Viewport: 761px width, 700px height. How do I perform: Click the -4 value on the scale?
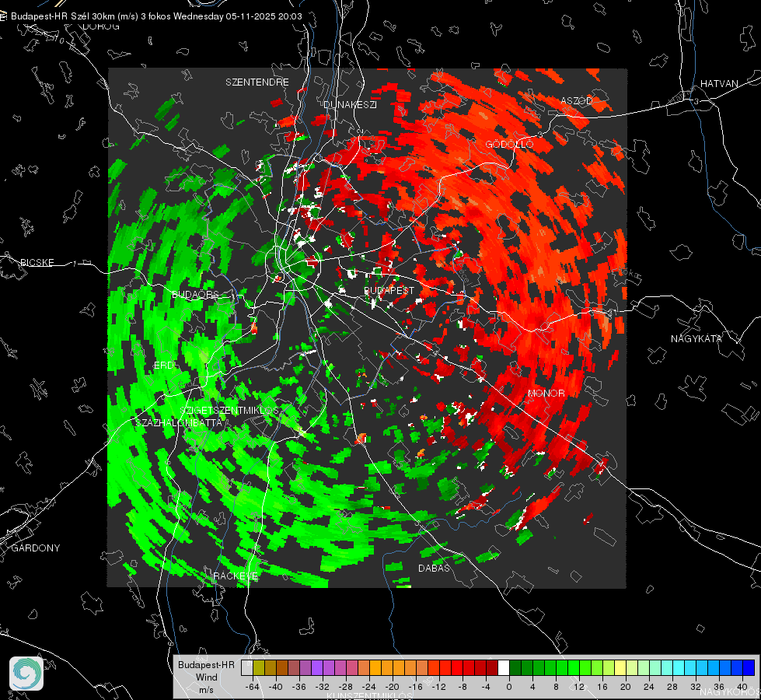point(485,687)
